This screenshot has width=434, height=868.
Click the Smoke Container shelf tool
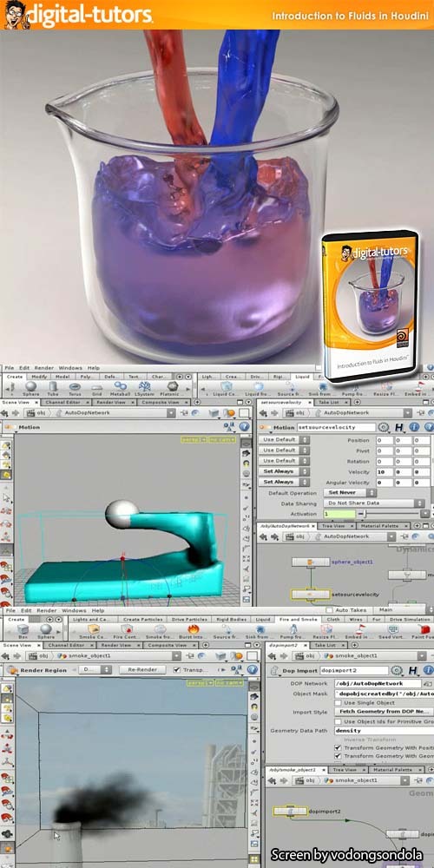pos(94,630)
